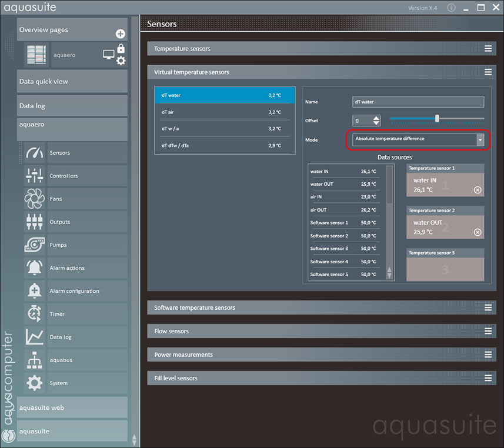This screenshot has width=504, height=448.
Task: Open the Pumps icon
Action: (35, 245)
